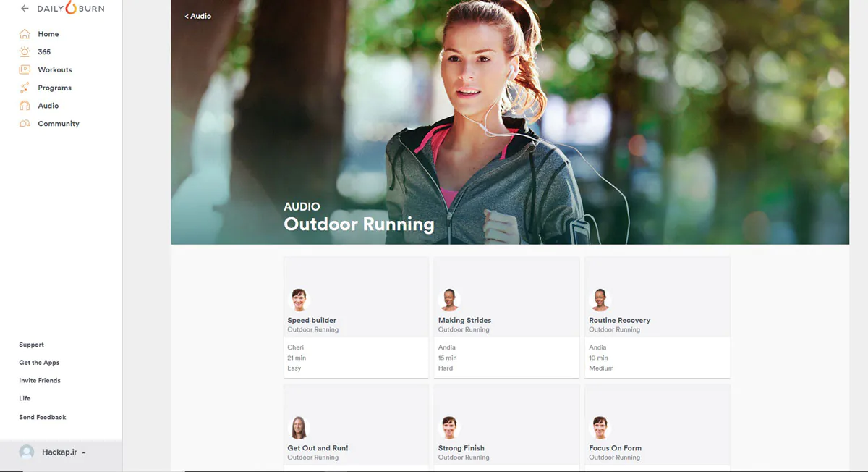Click the "Easy" difficulty label
The height and width of the screenshot is (472, 868).
click(294, 368)
